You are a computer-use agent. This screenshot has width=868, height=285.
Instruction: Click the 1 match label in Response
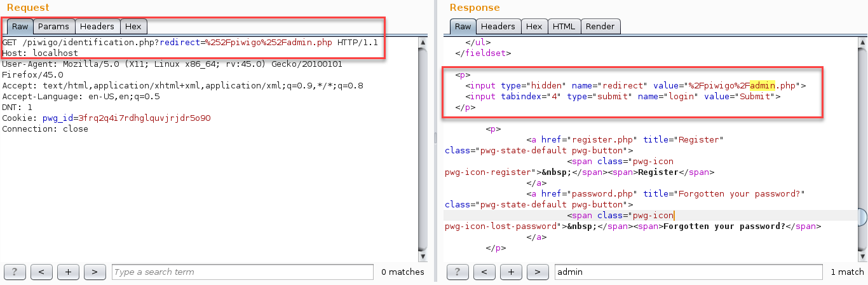click(847, 272)
